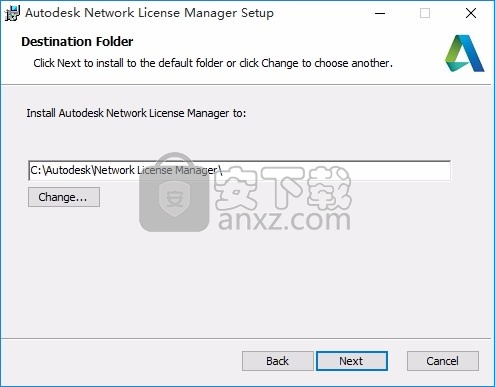Click the "Click Next to install" instruction text
495x387 pixels.
(x=213, y=63)
